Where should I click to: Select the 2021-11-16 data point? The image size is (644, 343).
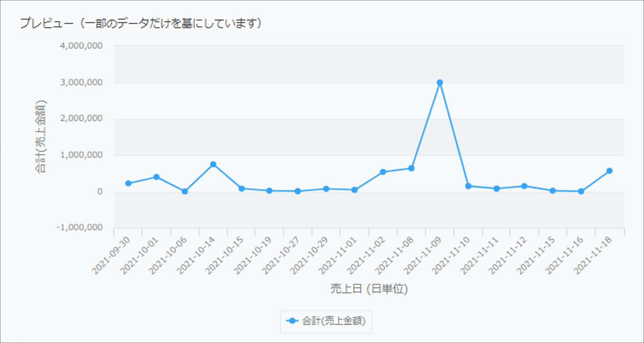pyautogui.click(x=581, y=191)
